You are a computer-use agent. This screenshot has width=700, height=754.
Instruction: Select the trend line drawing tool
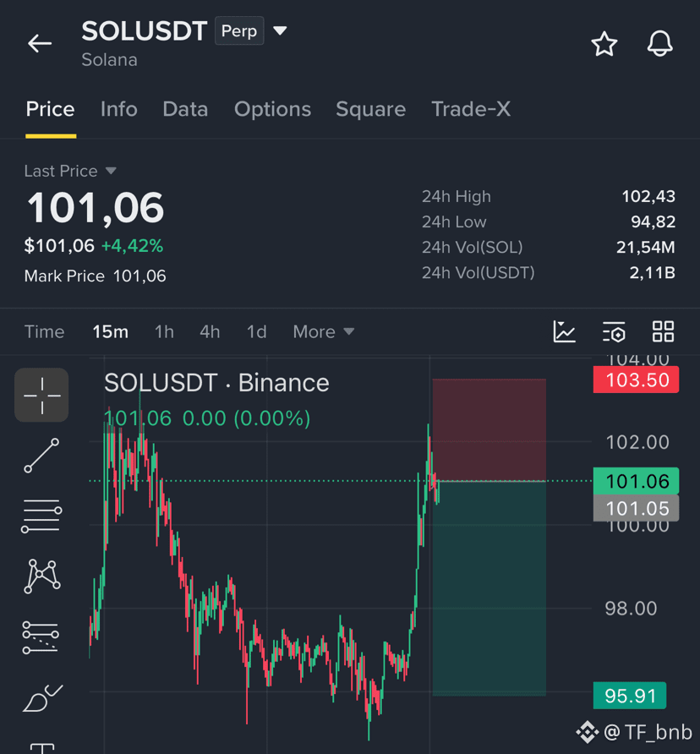pyautogui.click(x=42, y=456)
